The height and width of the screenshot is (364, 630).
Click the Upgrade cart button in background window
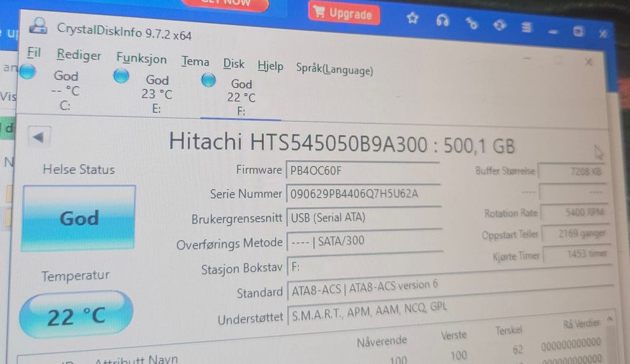(345, 13)
